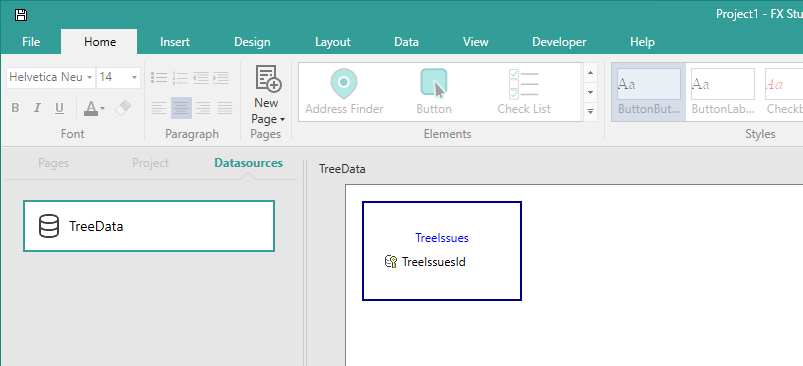Image resolution: width=803 pixels, height=366 pixels.
Task: Open the Data ribbon tab
Action: click(x=406, y=42)
